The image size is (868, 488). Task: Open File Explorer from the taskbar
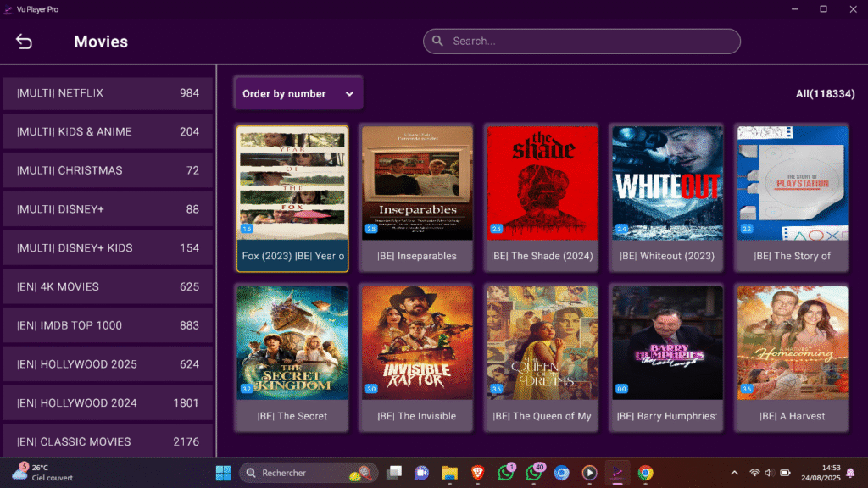click(449, 473)
